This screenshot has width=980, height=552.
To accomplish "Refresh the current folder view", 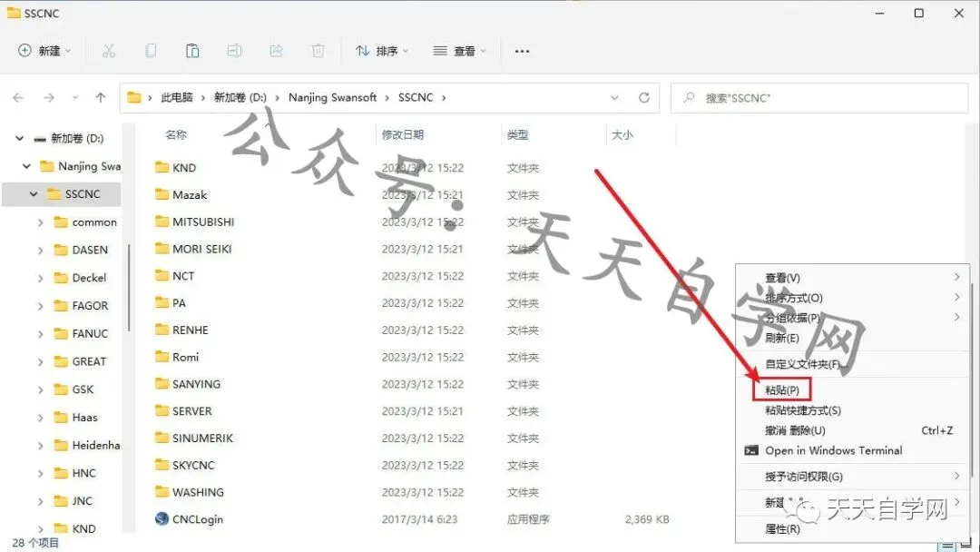I will (x=643, y=97).
